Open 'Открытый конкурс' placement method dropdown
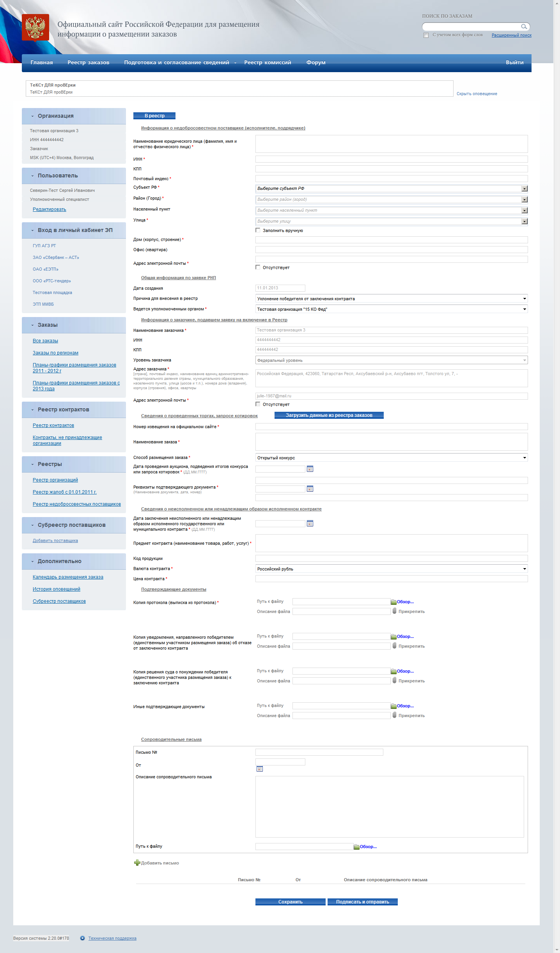Screen dimensions: 560x953 coord(392,458)
